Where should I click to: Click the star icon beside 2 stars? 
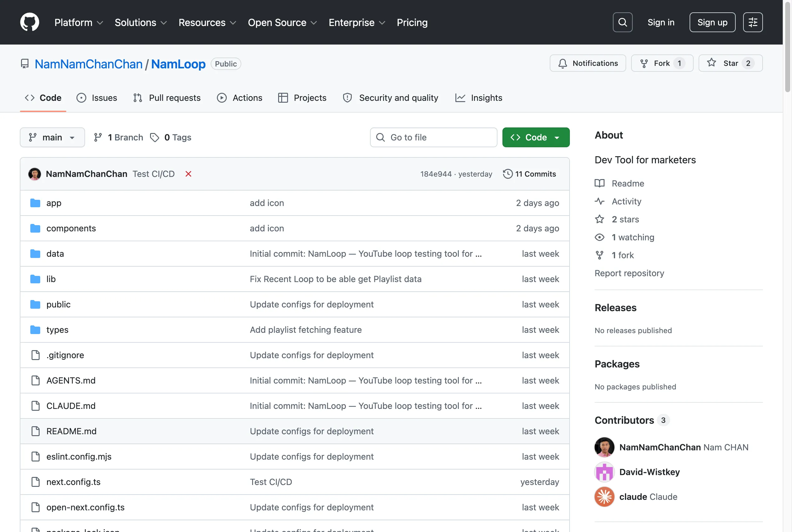pos(599,220)
